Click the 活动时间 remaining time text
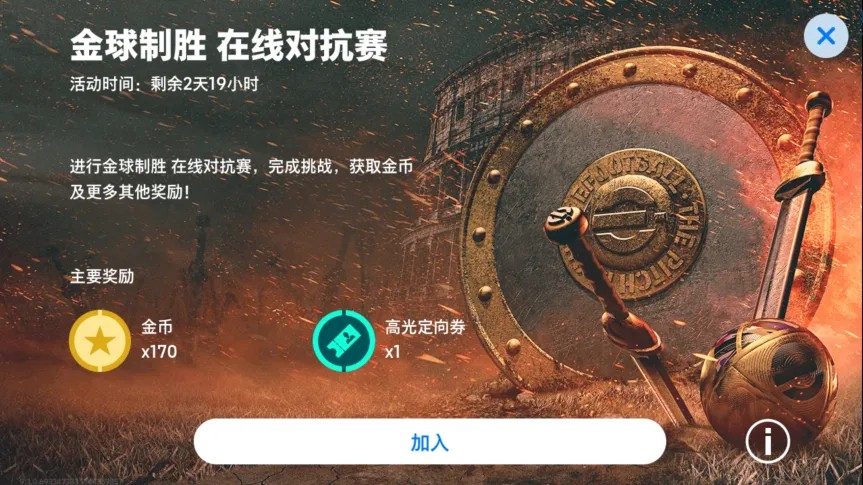The height and width of the screenshot is (485, 863). 164,84
